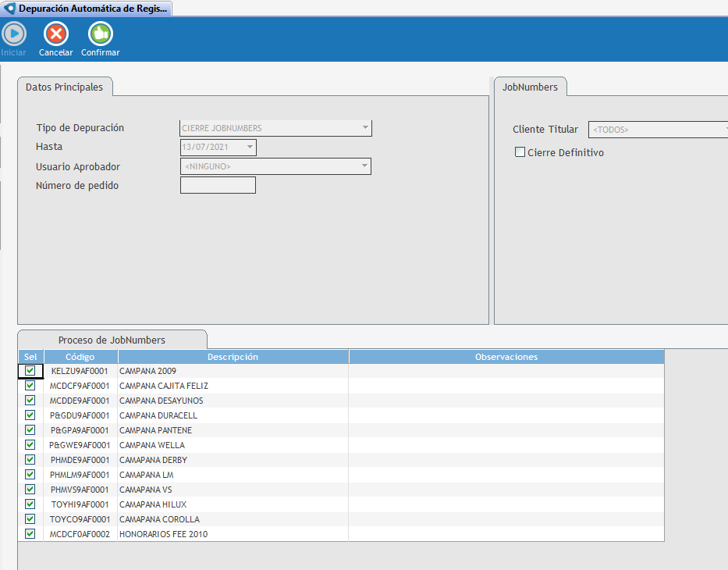
Task: Toggle checkbox for HONORARIOS FEE 2010
Action: [30, 534]
